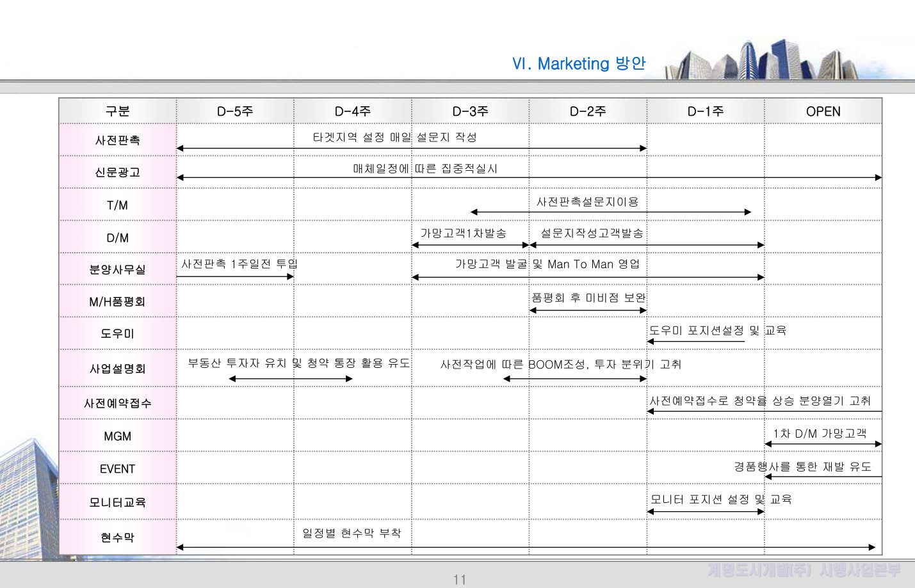Image resolution: width=915 pixels, height=588 pixels.
Task: Select the 'OPEN' column header
Action: tap(823, 111)
